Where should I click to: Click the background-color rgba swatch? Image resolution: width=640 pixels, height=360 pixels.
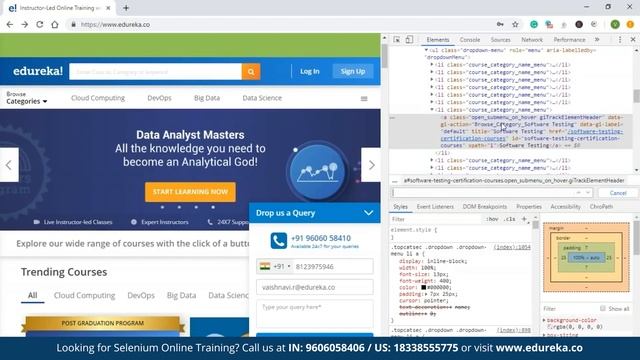pyautogui.click(x=549, y=327)
